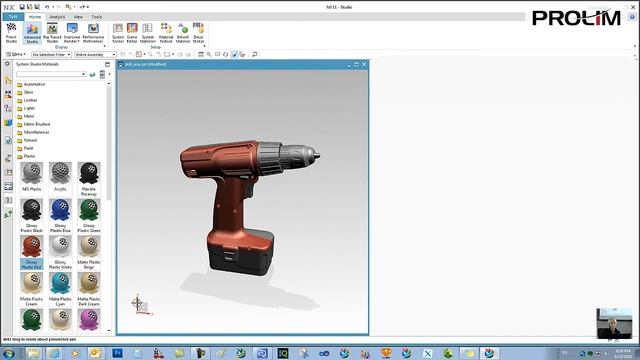
Task: Click the Inherit Material tool
Action: [183, 33]
